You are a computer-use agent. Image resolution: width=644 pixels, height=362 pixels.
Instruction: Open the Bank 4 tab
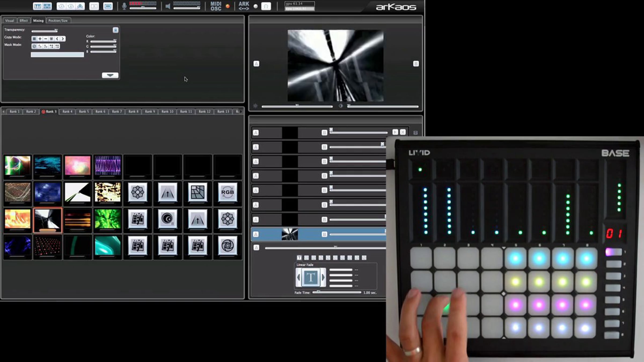click(x=67, y=112)
